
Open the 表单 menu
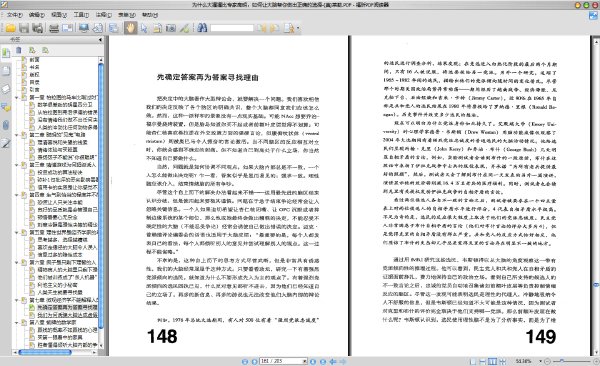127,15
